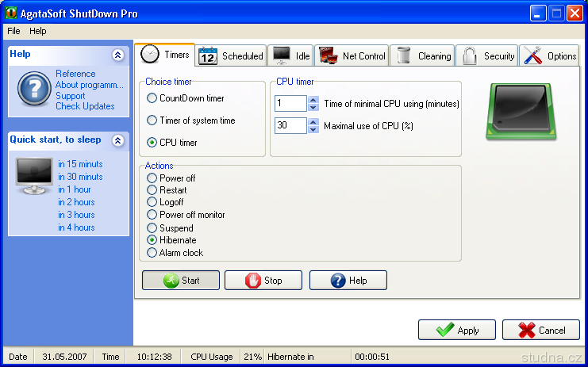Decrease Maximal use of CPU percent
The image size is (588, 367).
(x=313, y=129)
